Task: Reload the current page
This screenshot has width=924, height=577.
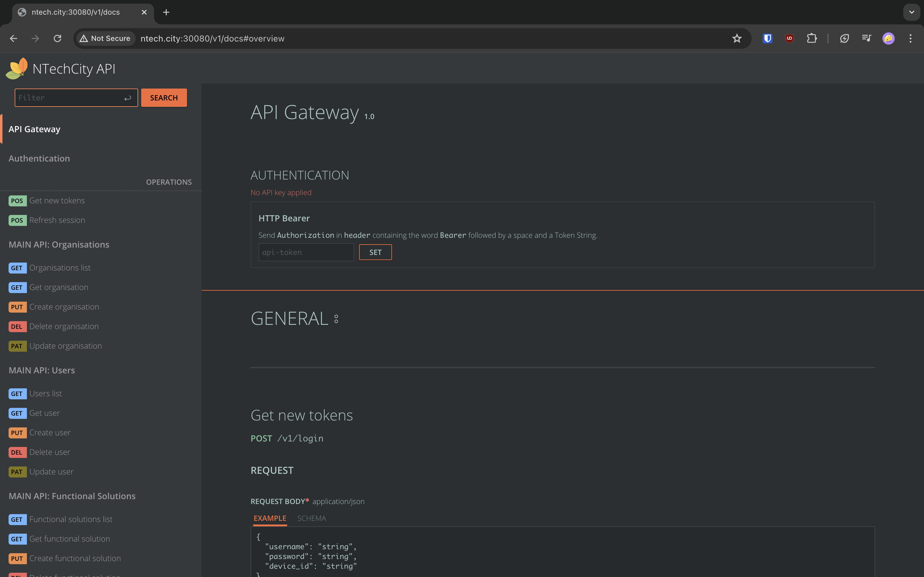Action: click(58, 38)
